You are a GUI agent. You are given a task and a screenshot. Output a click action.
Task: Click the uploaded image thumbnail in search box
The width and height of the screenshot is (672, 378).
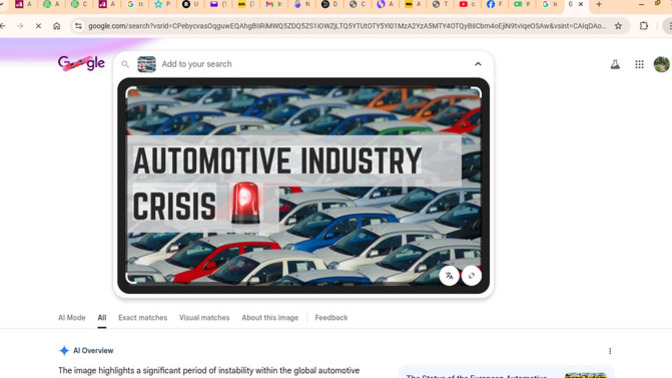pyautogui.click(x=146, y=64)
